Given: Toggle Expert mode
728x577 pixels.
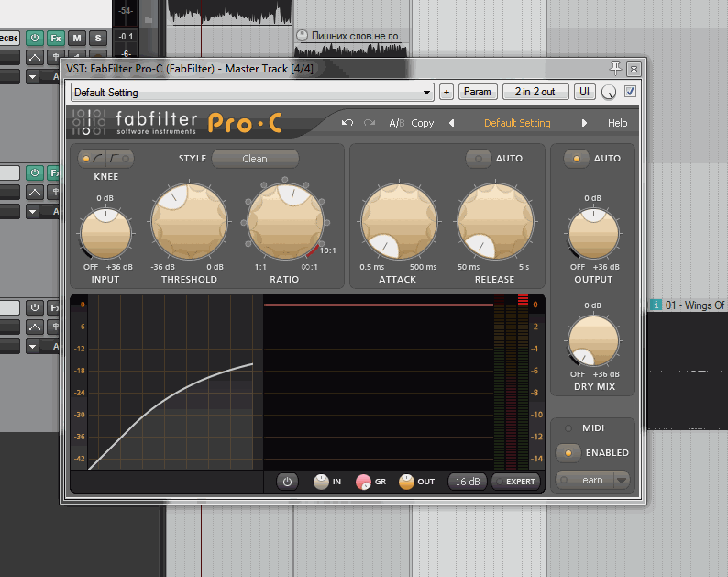Looking at the screenshot, I should [516, 482].
